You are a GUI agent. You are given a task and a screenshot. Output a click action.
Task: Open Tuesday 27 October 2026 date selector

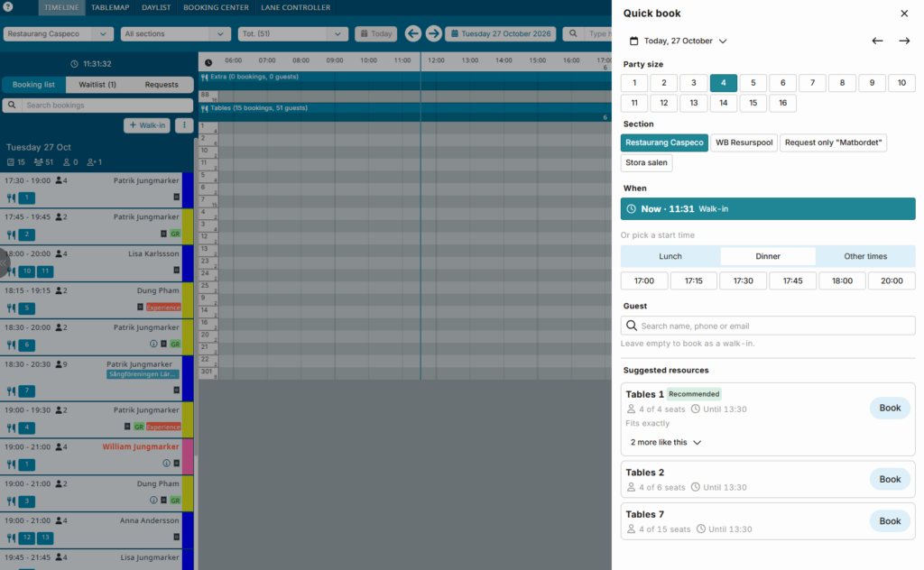coord(501,33)
